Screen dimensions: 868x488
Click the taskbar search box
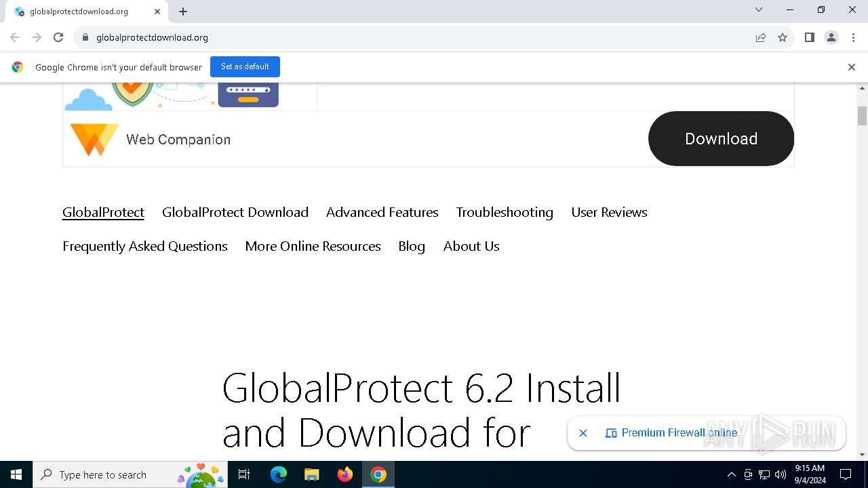130,474
